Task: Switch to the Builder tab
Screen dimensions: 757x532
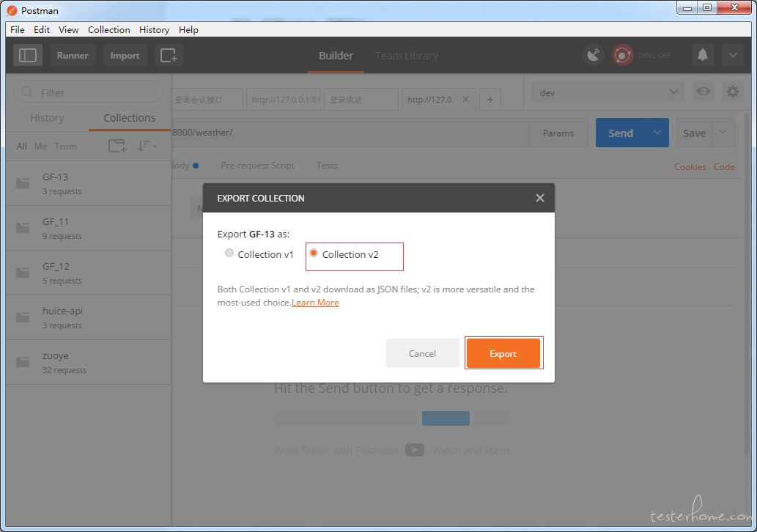Action: pyautogui.click(x=336, y=56)
